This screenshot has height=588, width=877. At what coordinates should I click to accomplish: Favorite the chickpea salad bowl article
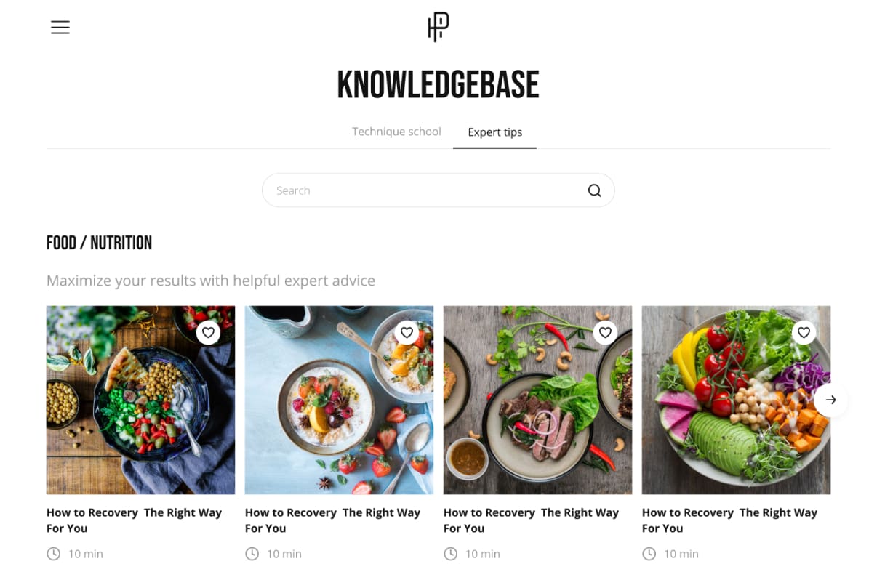(x=208, y=332)
